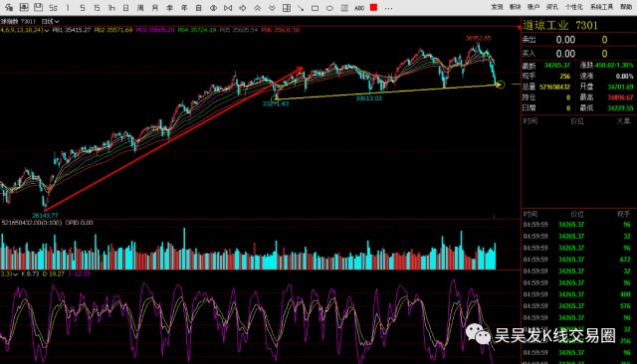
Task: Open the 日线 period dropdown
Action: pos(51,21)
